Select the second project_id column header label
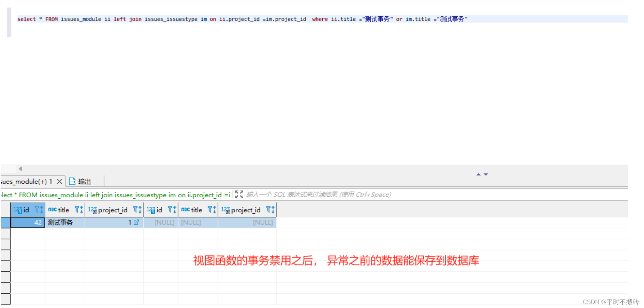This screenshot has width=644, height=308. (x=246, y=210)
